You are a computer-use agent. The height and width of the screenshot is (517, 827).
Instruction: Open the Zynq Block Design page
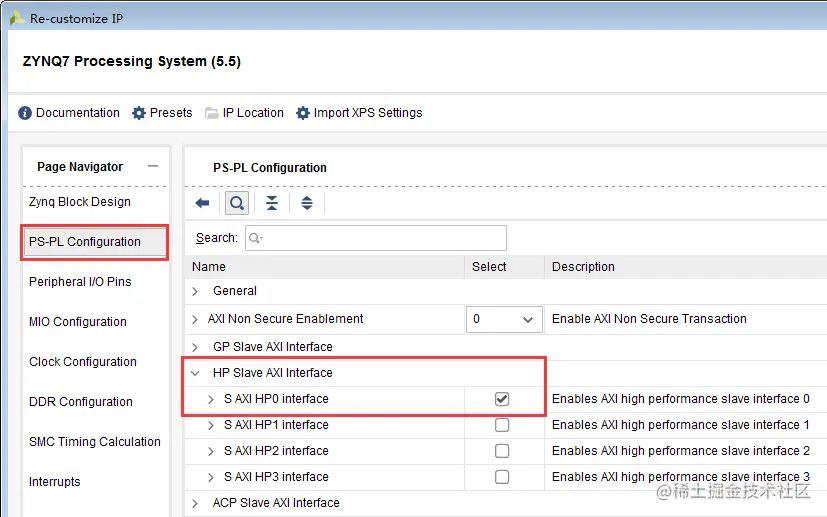coord(80,202)
